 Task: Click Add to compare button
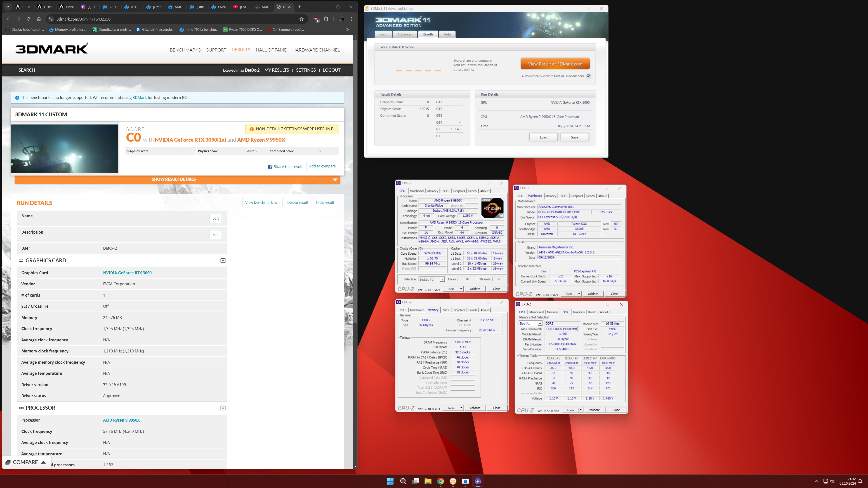(x=322, y=166)
